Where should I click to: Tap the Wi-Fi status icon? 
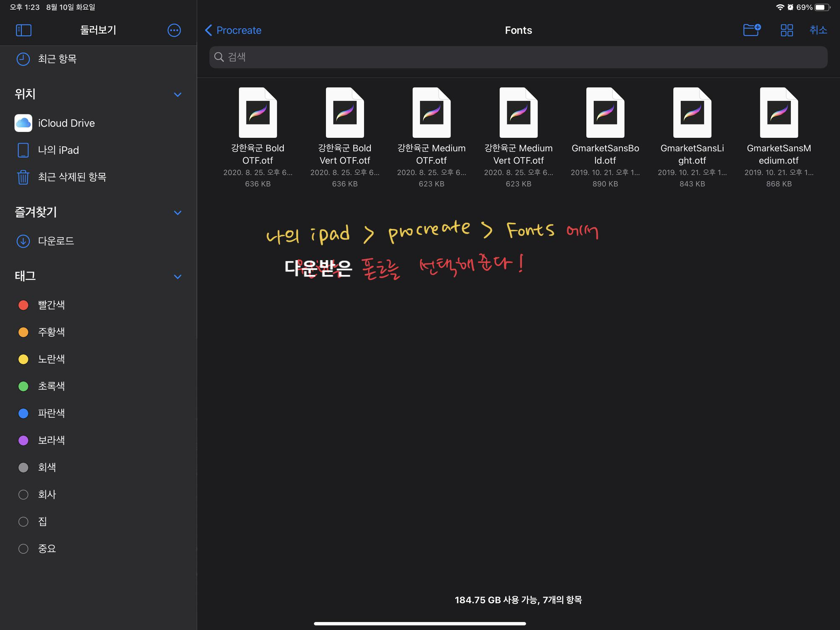pos(780,7)
